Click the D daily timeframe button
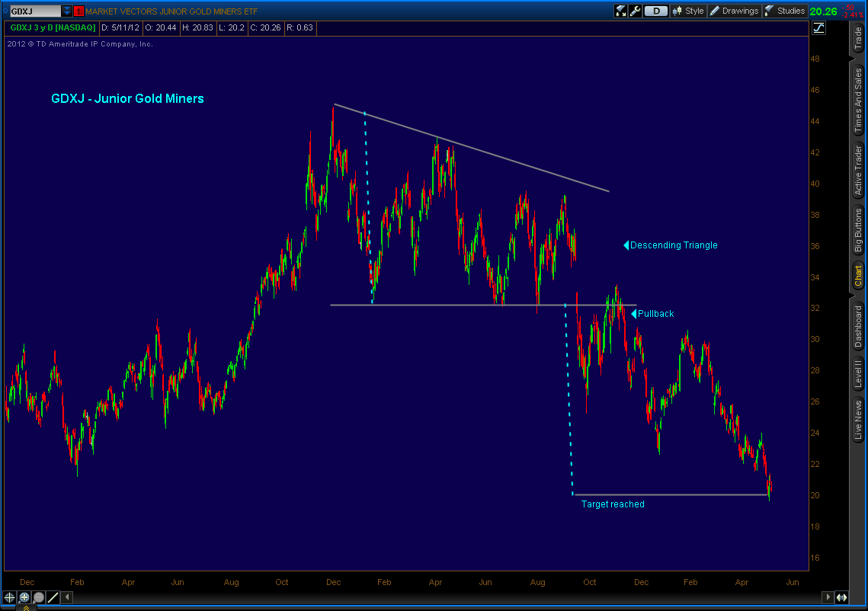 (655, 11)
